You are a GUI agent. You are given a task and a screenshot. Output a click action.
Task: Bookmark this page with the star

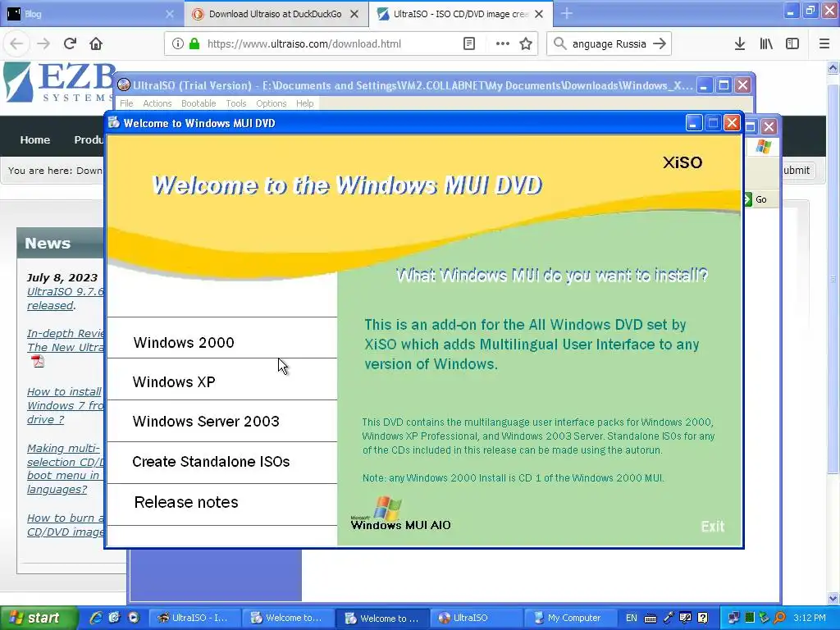(526, 44)
